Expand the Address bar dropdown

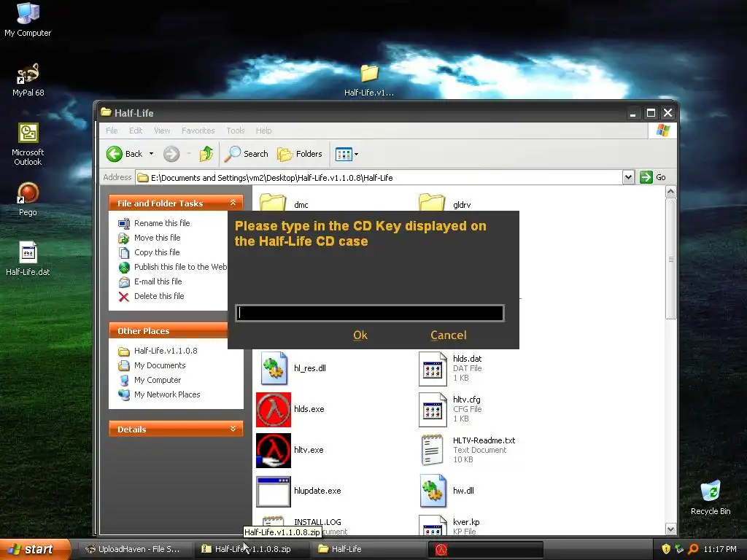pyautogui.click(x=628, y=177)
